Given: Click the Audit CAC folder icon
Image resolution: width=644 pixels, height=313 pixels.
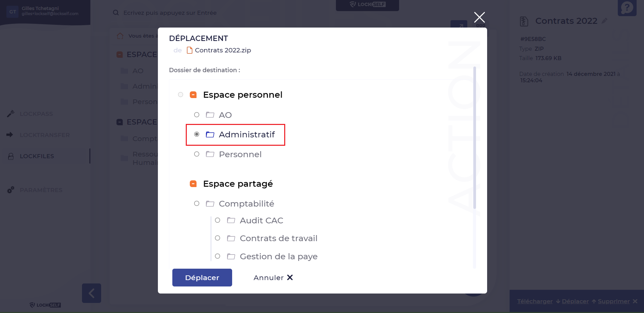Looking at the screenshot, I should pos(231,221).
